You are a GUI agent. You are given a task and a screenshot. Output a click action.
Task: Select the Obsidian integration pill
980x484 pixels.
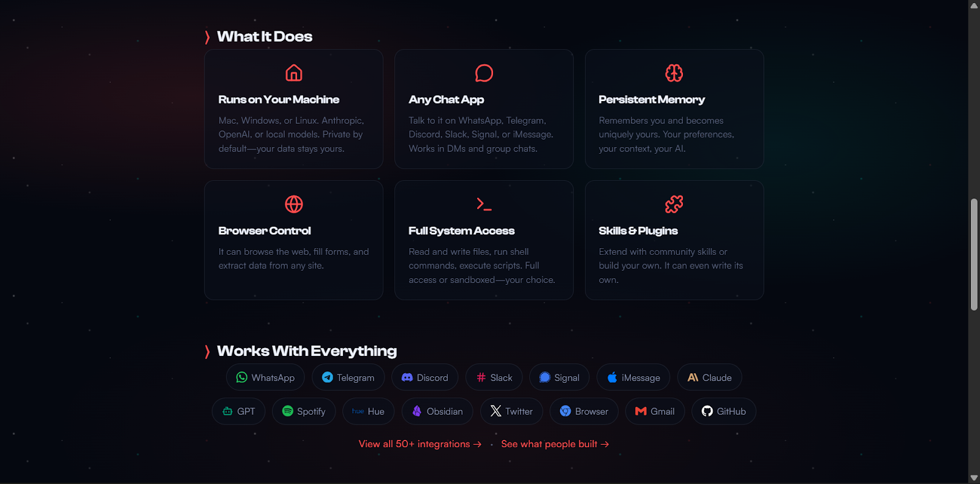pos(437,411)
